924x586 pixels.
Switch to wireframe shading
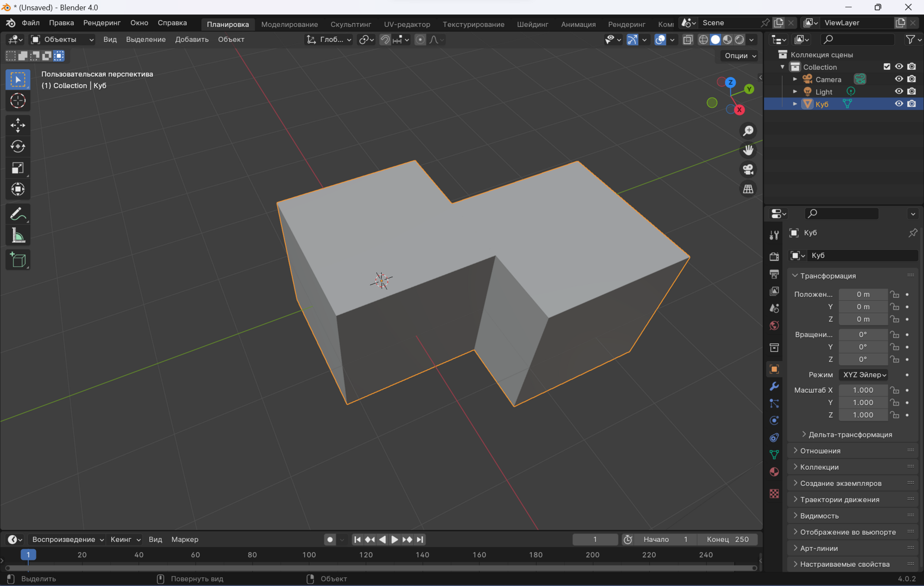703,39
